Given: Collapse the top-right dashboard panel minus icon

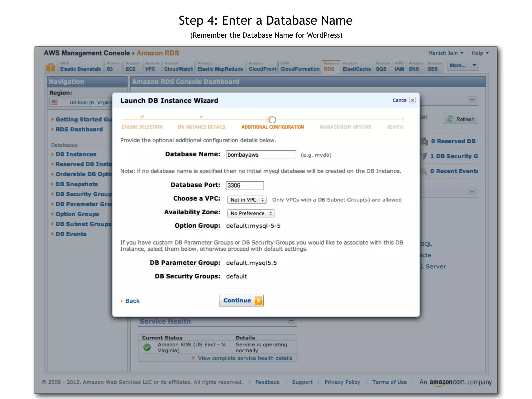Looking at the screenshot, I should point(472,99).
